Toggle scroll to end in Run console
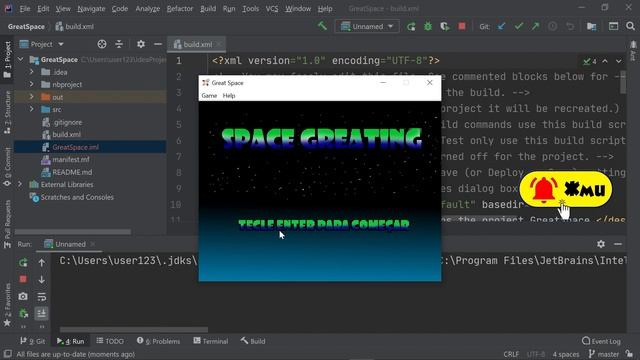The height and width of the screenshot is (360, 640). point(42,313)
